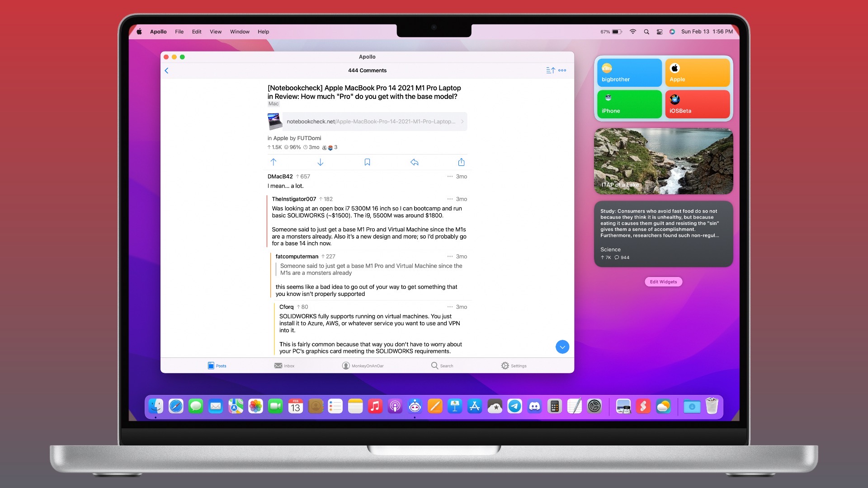The image size is (868, 488).
Task: Open Podcasts from the Dock
Action: click(x=395, y=406)
